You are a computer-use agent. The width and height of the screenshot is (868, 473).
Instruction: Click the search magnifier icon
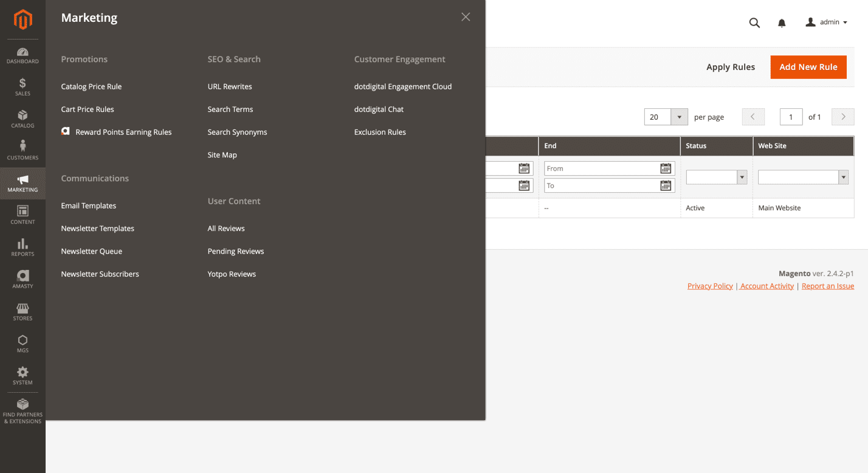754,22
